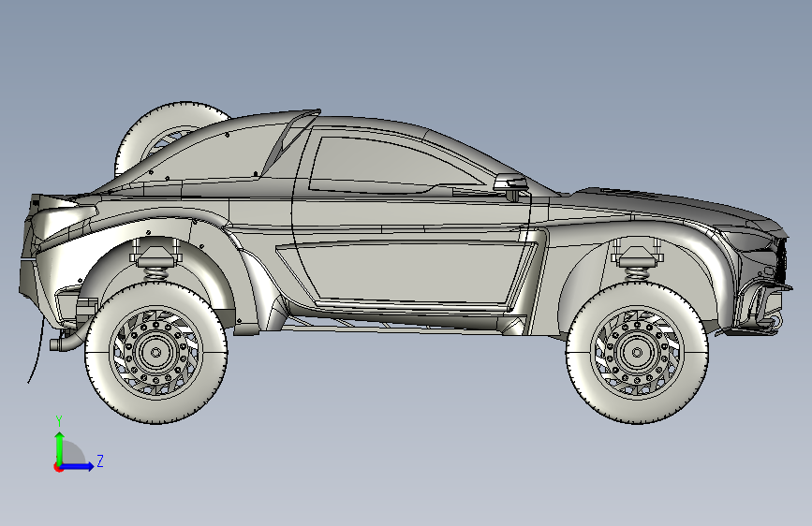This screenshot has height=526, width=812.
Task: Select the front wheel hub of the car
Action: pos(638,352)
